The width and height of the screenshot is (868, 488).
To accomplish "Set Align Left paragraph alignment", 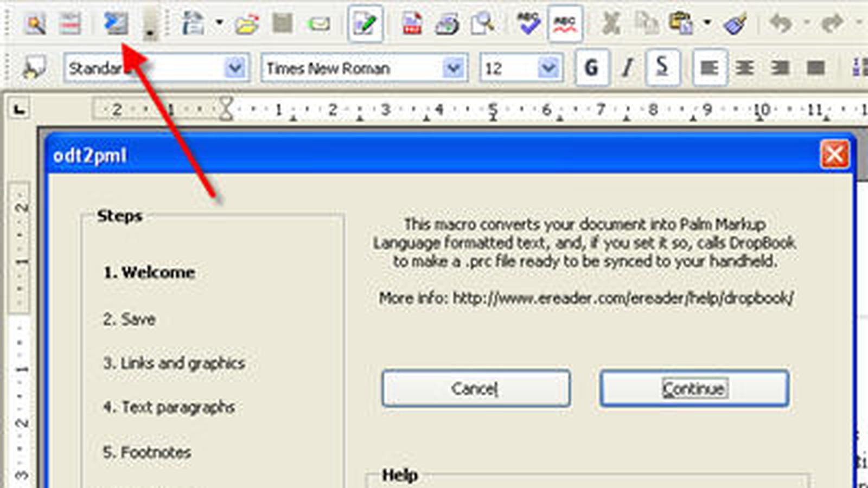I will click(710, 68).
